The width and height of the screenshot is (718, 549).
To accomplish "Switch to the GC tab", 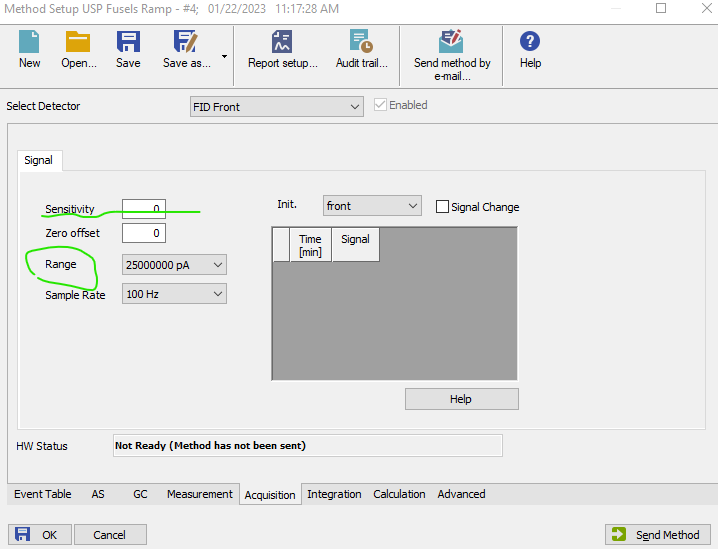I will (140, 494).
